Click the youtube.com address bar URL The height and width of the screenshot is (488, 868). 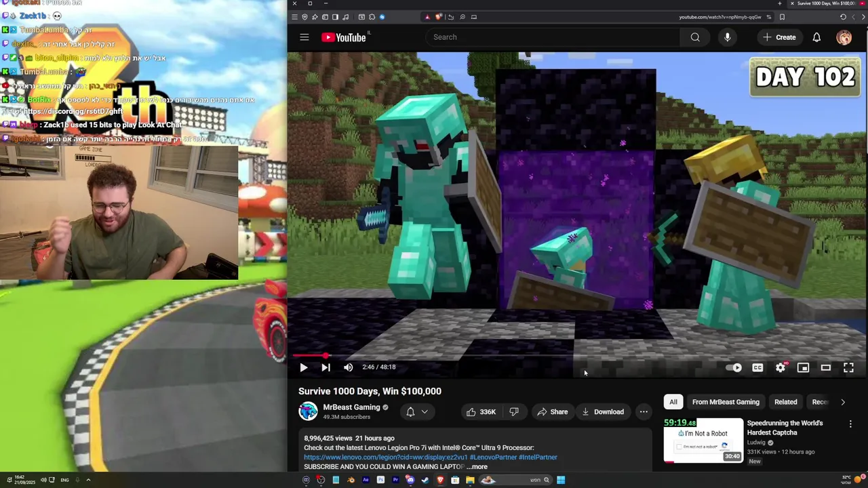click(x=719, y=17)
